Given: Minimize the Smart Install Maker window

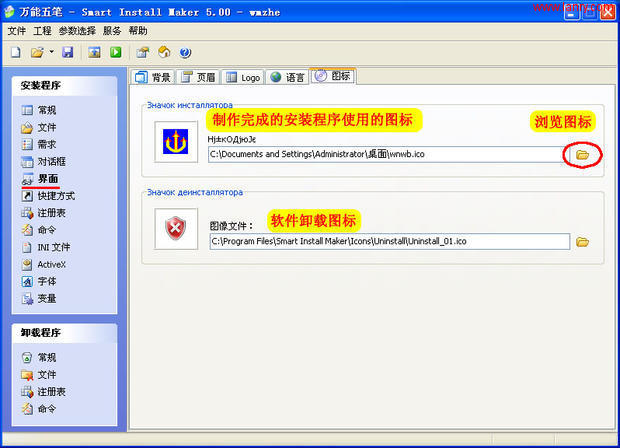Looking at the screenshot, I should [x=571, y=13].
